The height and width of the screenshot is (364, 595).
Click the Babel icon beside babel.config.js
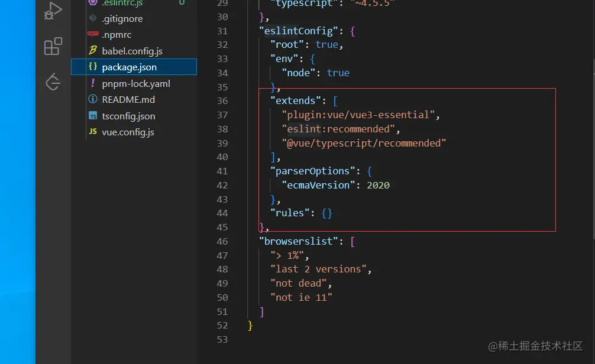pos(93,50)
